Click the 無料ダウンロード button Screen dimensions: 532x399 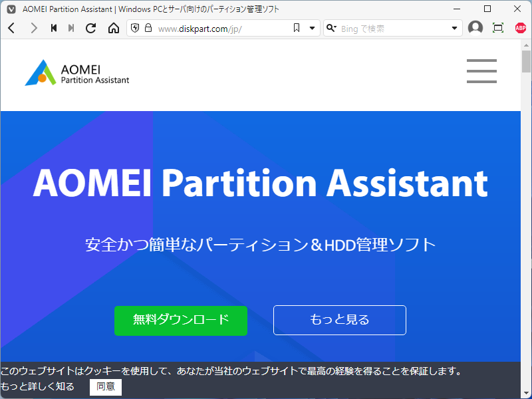(181, 321)
